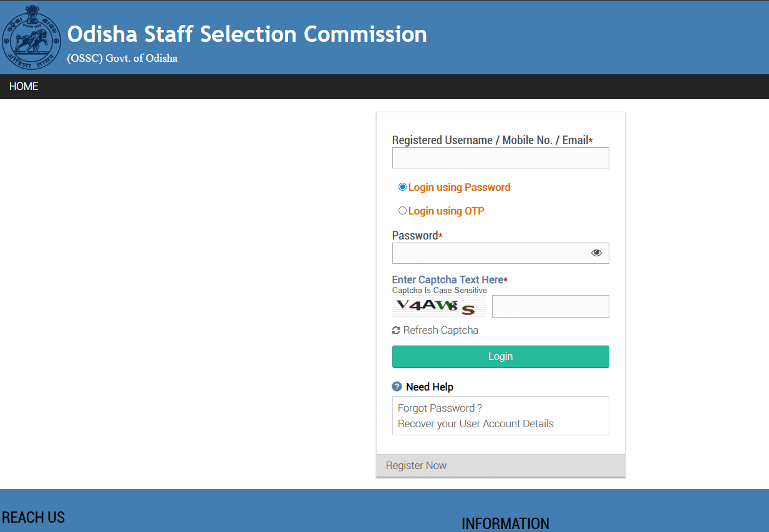Click the refresh captcha arrows icon
This screenshot has height=532, width=769.
tap(396, 331)
